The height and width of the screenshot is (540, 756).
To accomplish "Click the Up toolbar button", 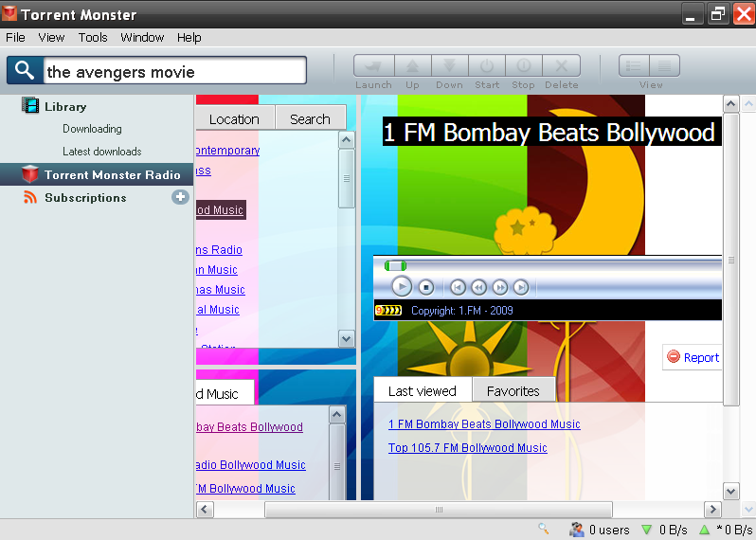I will pyautogui.click(x=412, y=66).
